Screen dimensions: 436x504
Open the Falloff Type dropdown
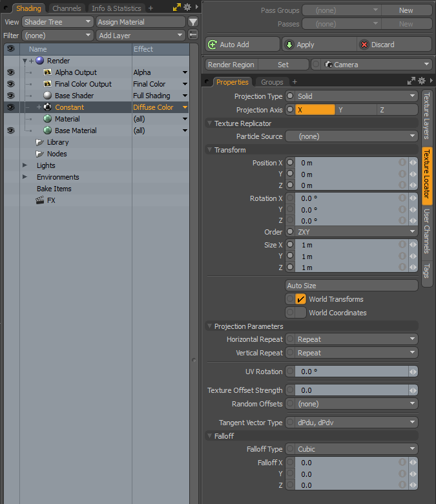pos(356,449)
